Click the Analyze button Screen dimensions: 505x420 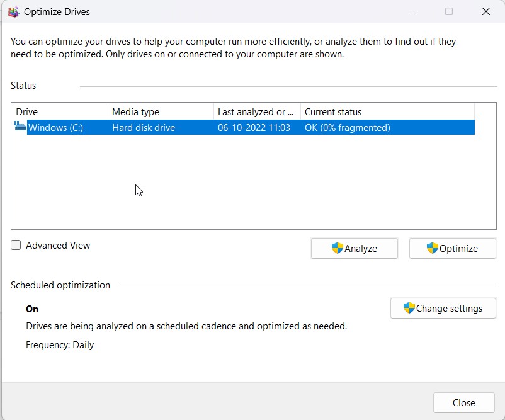pos(356,248)
